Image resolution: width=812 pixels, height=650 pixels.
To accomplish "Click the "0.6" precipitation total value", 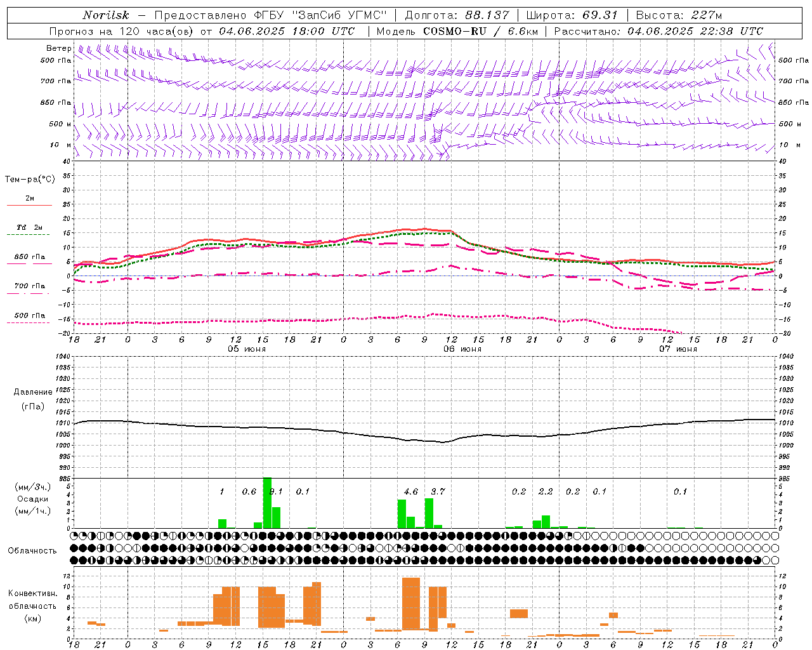I will (249, 491).
